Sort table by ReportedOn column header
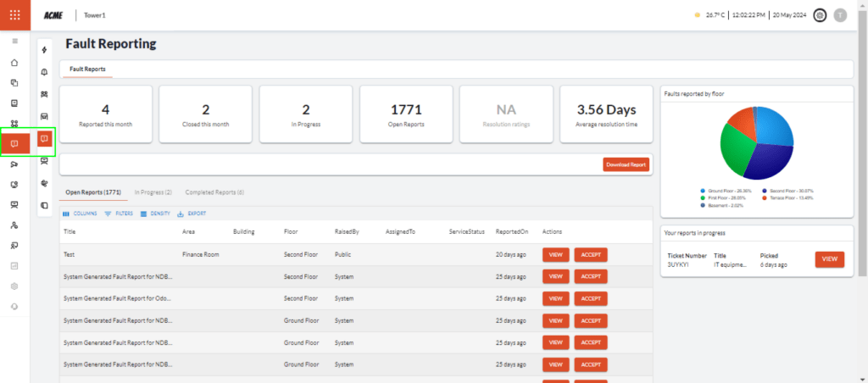The height and width of the screenshot is (383, 868). [x=511, y=232]
